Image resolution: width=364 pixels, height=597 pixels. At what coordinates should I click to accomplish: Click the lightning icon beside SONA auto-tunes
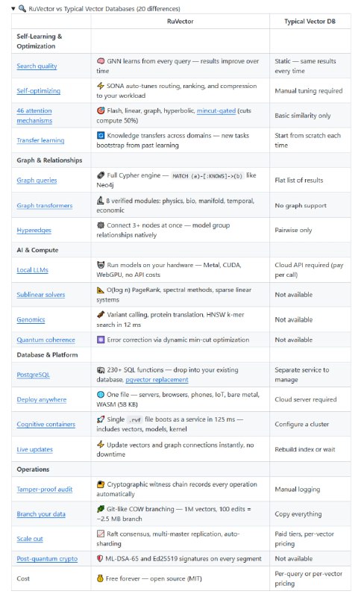point(101,86)
